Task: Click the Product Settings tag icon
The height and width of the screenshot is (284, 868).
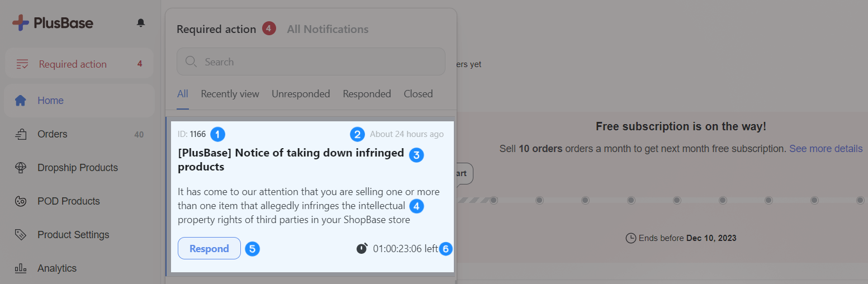Action: pos(21,235)
